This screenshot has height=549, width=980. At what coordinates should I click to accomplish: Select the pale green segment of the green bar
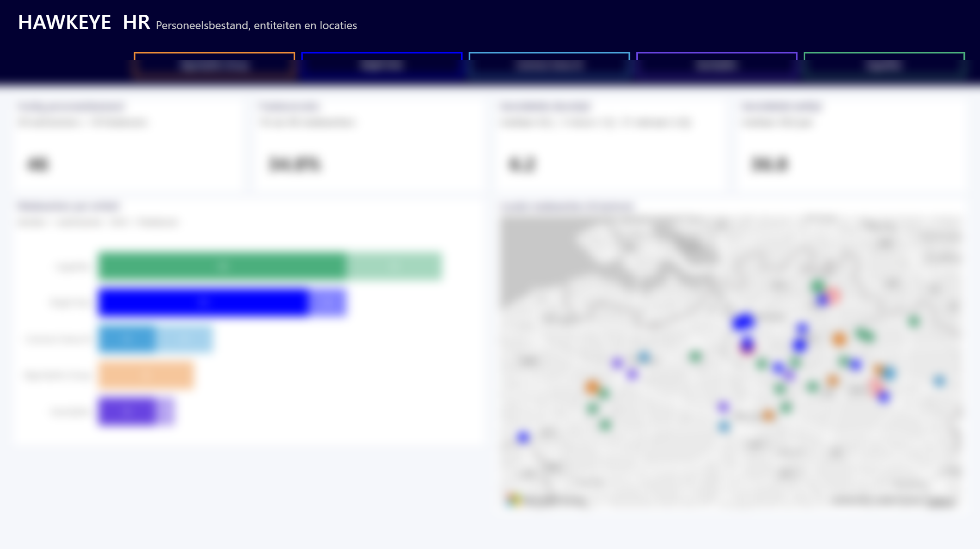pyautogui.click(x=394, y=266)
